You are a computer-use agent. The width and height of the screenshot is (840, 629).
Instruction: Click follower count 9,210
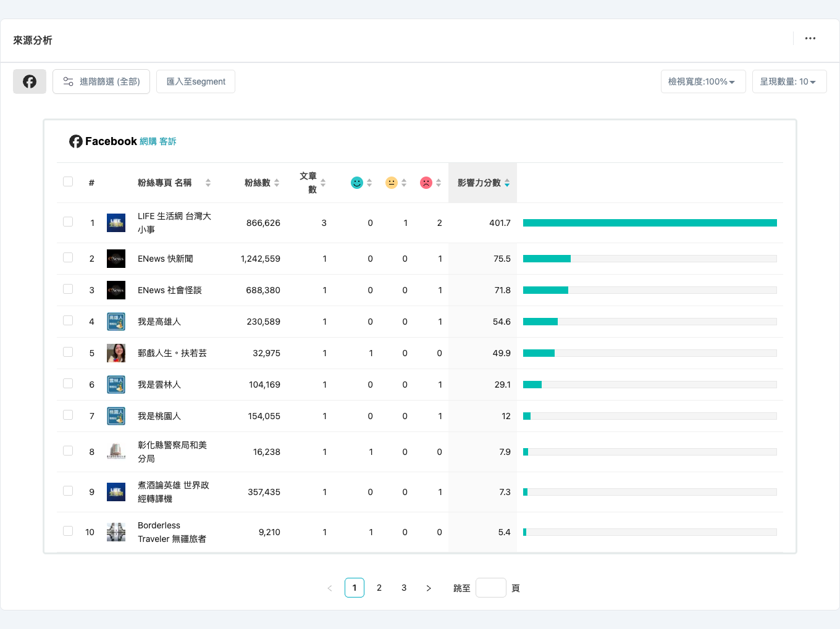pos(269,532)
